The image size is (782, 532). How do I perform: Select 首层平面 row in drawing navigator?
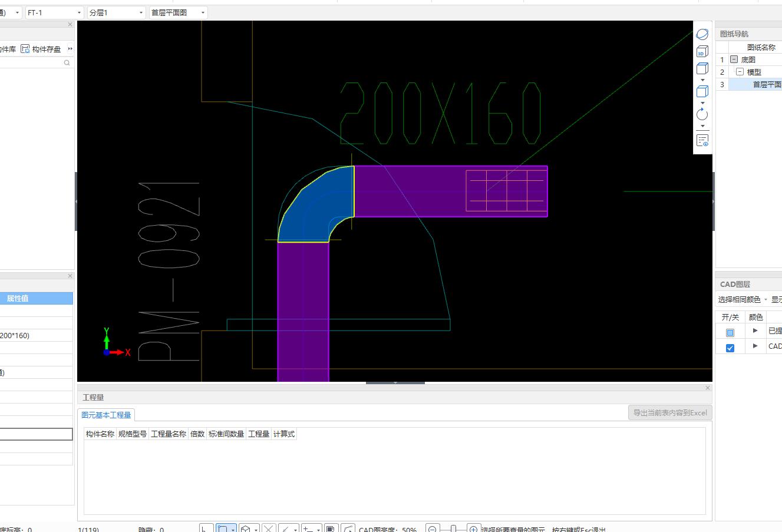[x=755, y=84]
